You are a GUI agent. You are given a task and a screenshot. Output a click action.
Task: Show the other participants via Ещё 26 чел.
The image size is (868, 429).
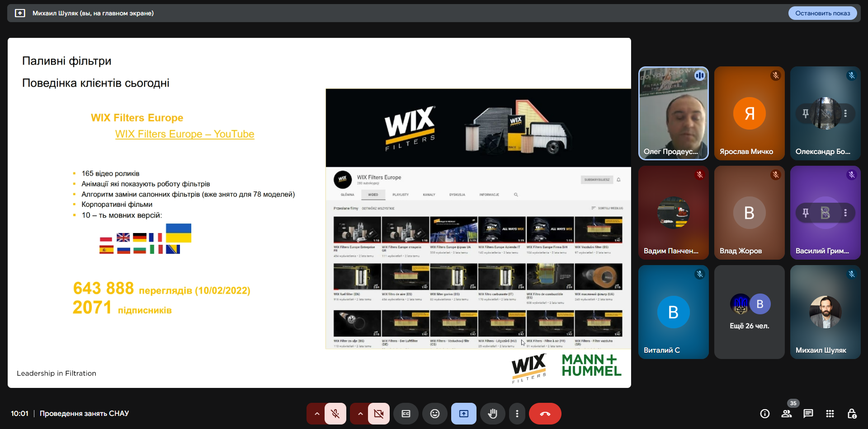pos(750,312)
